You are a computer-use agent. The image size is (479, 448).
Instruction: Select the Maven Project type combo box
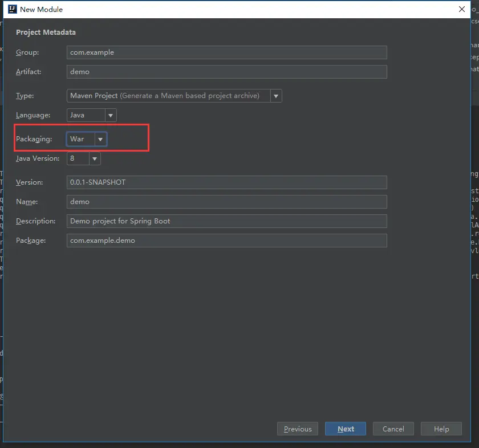[x=174, y=96]
